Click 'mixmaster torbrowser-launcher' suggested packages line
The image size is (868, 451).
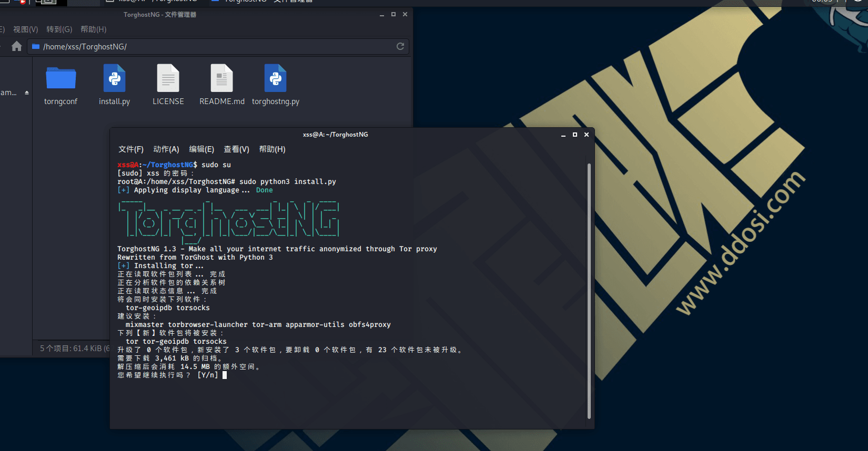pos(258,325)
